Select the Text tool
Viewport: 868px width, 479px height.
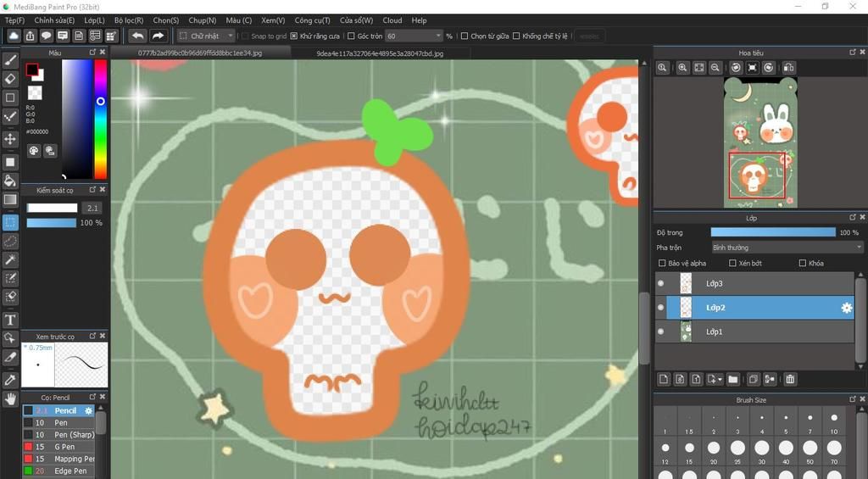click(x=10, y=320)
